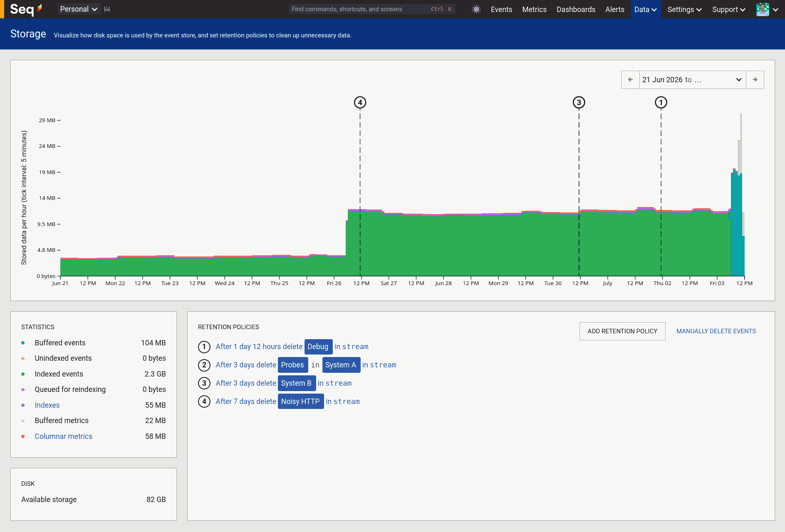785x532 pixels.
Task: Click the Noisy HTTP signal tag
Action: (301, 401)
